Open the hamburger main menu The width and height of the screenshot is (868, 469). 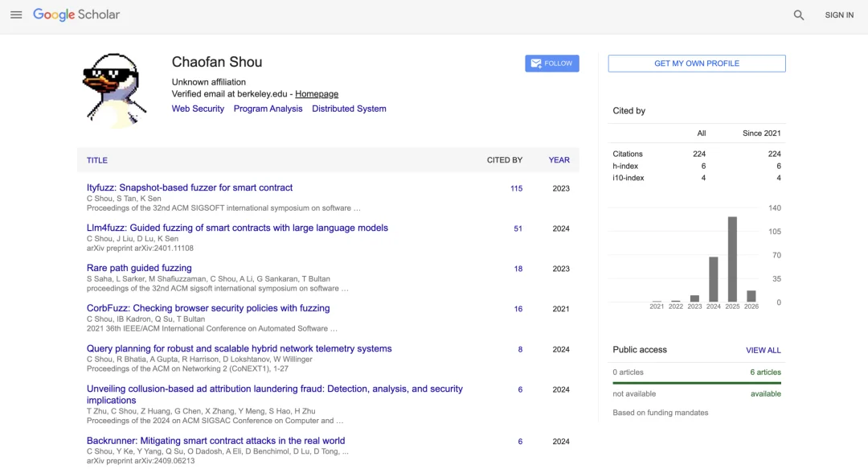[x=16, y=15]
